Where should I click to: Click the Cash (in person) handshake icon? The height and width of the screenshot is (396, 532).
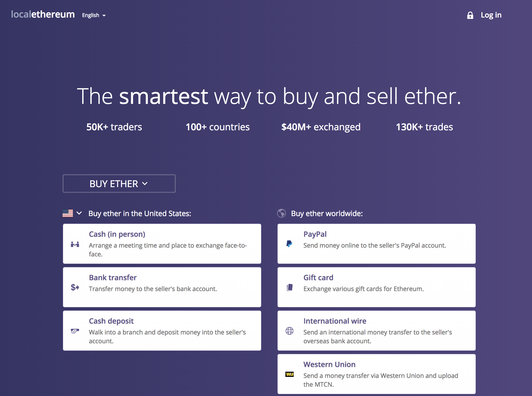click(x=75, y=245)
